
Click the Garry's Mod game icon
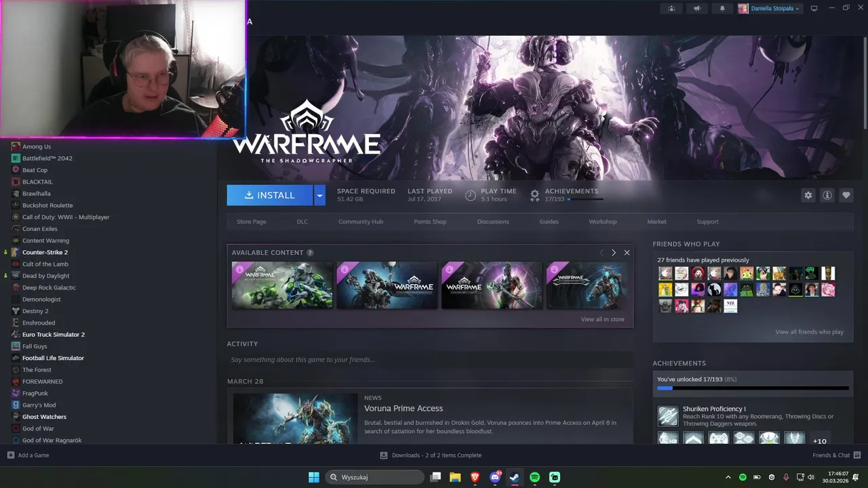[x=16, y=405]
